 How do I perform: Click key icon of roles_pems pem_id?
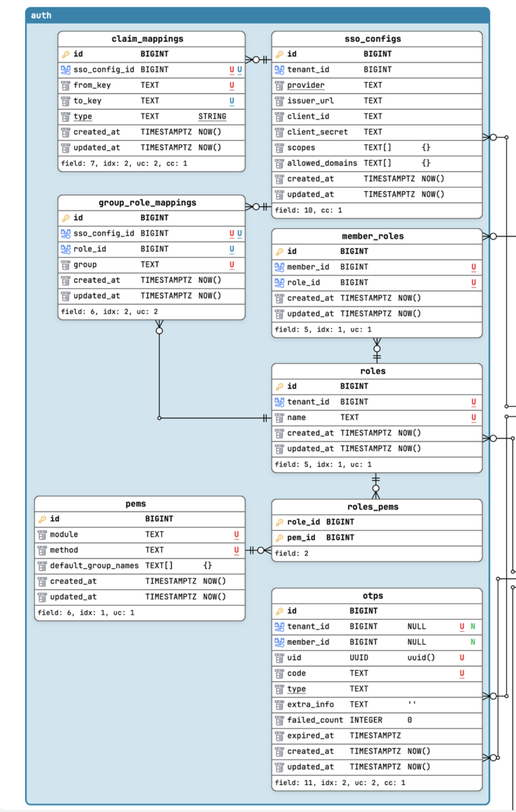(x=280, y=538)
